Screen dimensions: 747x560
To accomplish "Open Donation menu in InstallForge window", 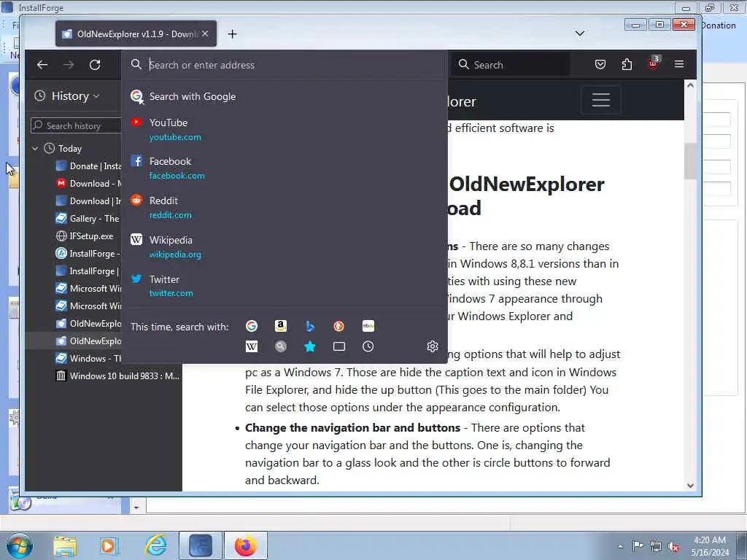I will pyautogui.click(x=719, y=26).
